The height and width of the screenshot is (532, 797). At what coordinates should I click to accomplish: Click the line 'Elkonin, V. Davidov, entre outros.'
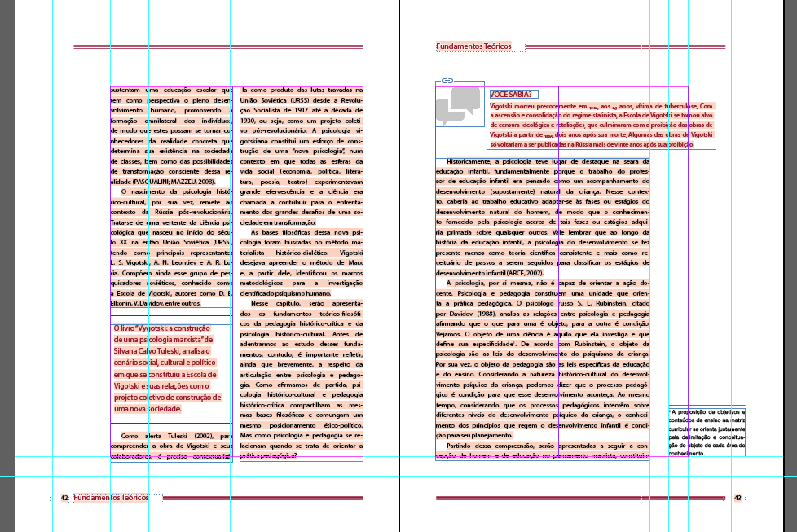point(156,303)
